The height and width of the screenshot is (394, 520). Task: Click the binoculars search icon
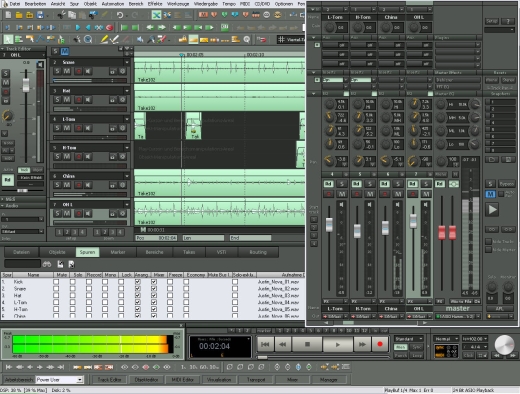[x=47, y=264]
